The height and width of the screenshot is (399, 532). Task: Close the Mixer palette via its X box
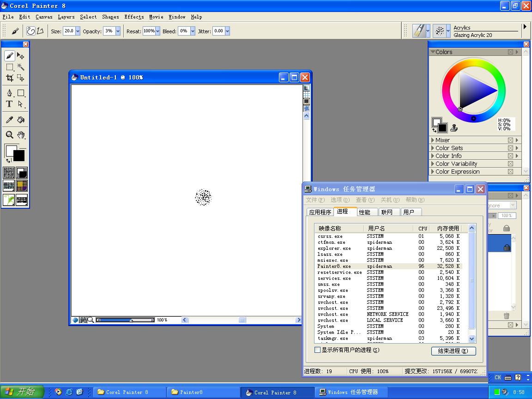pyautogui.click(x=510, y=140)
